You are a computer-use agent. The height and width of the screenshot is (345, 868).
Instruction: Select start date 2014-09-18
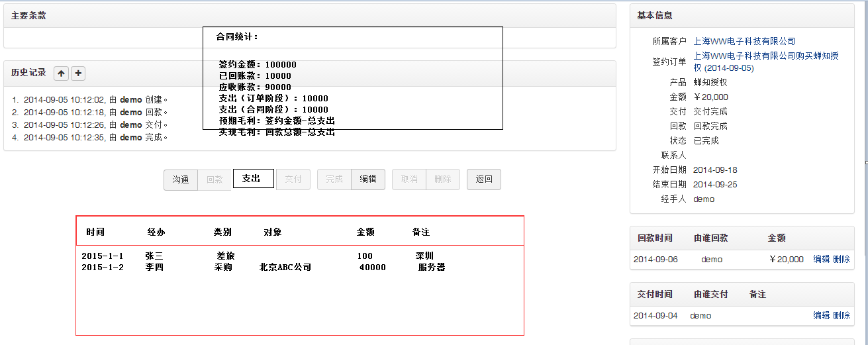pyautogui.click(x=715, y=170)
